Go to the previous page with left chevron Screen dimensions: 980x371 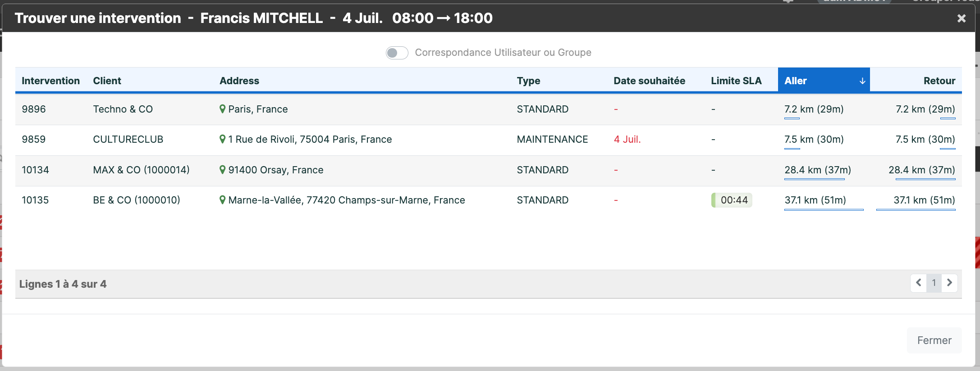coord(918,283)
